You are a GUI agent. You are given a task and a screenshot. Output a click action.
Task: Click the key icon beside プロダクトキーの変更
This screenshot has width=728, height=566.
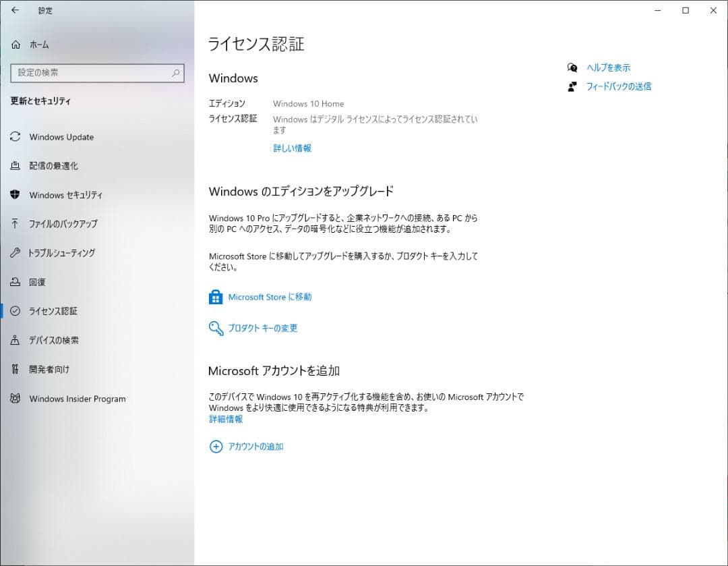pos(216,329)
